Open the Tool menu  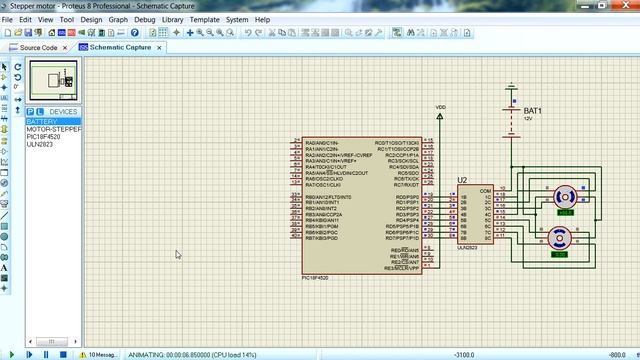pyautogui.click(x=67, y=20)
